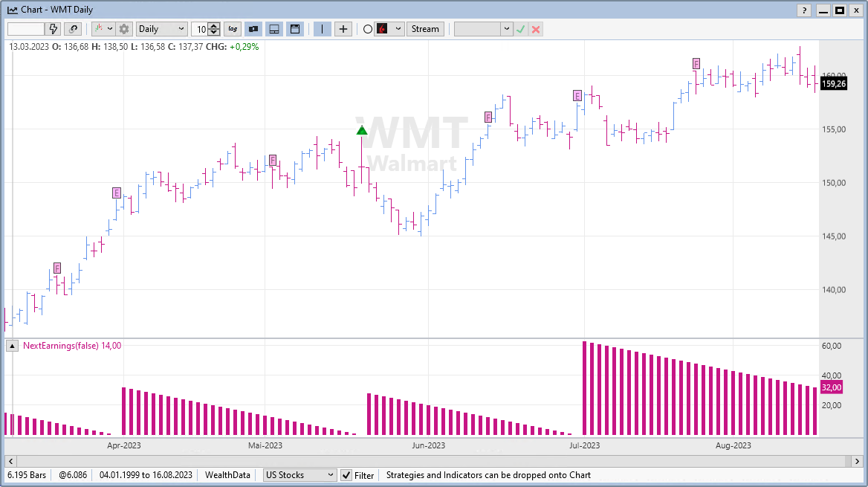Image resolution: width=868 pixels, height=487 pixels.
Task: Click the F event marker after Jun-2023
Action: click(488, 117)
